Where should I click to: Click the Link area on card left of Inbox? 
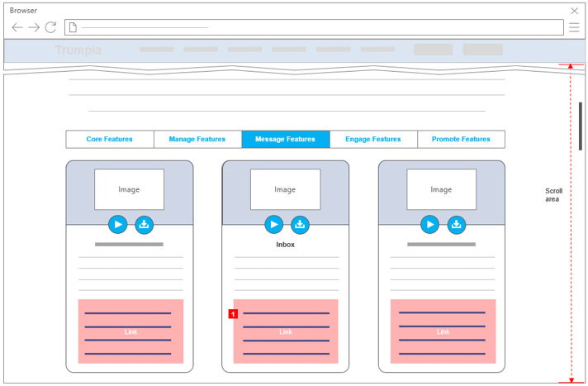tap(130, 331)
